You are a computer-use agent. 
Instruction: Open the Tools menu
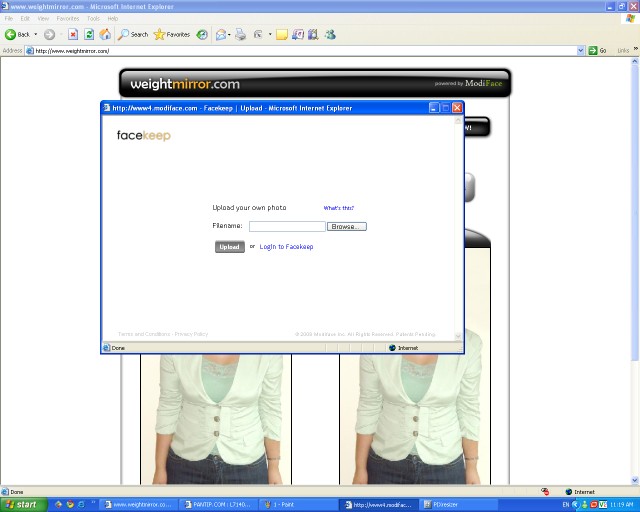pos(93,18)
